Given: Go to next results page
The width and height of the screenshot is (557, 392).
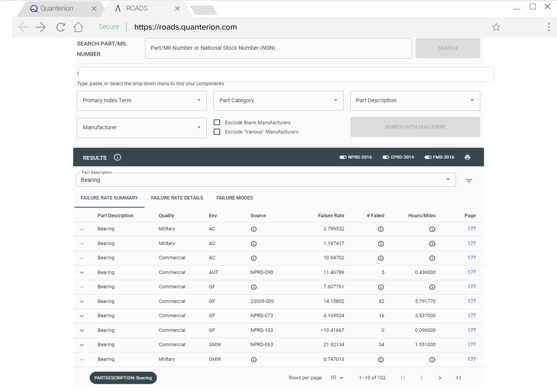Looking at the screenshot, I should (440, 378).
